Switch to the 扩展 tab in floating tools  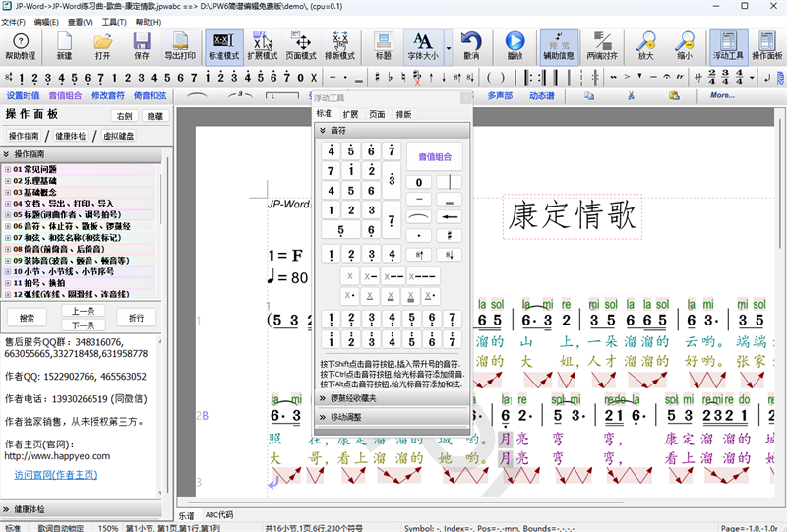tap(350, 114)
